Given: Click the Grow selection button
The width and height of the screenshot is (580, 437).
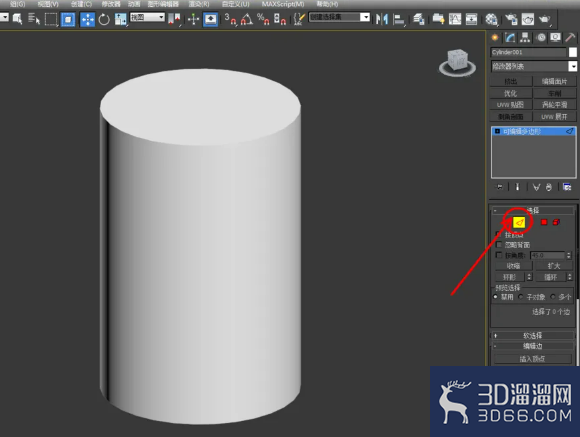Looking at the screenshot, I should pyautogui.click(x=554, y=266).
